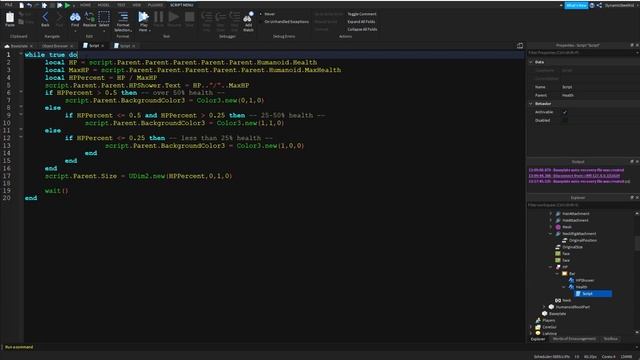Expand the Lighting service node

(531, 333)
